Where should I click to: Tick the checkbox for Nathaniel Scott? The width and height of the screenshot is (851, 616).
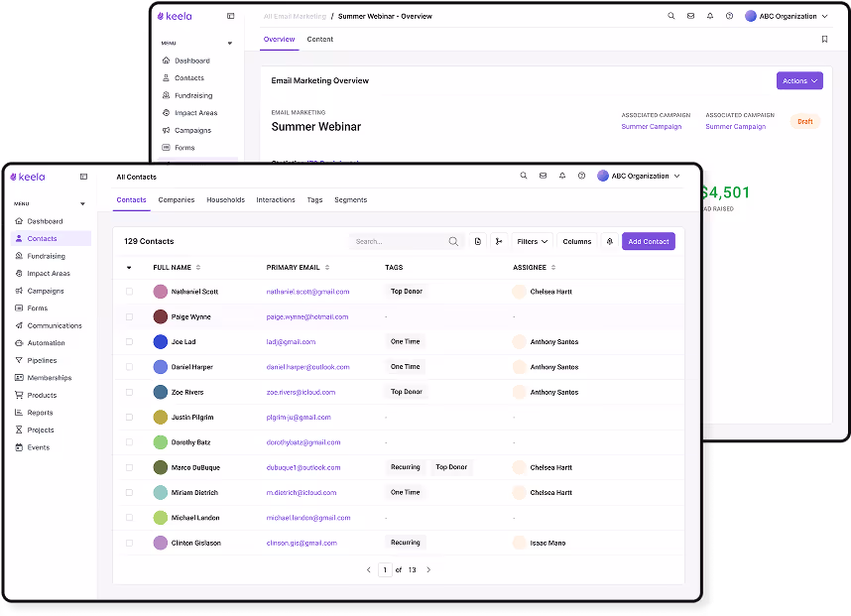point(129,292)
